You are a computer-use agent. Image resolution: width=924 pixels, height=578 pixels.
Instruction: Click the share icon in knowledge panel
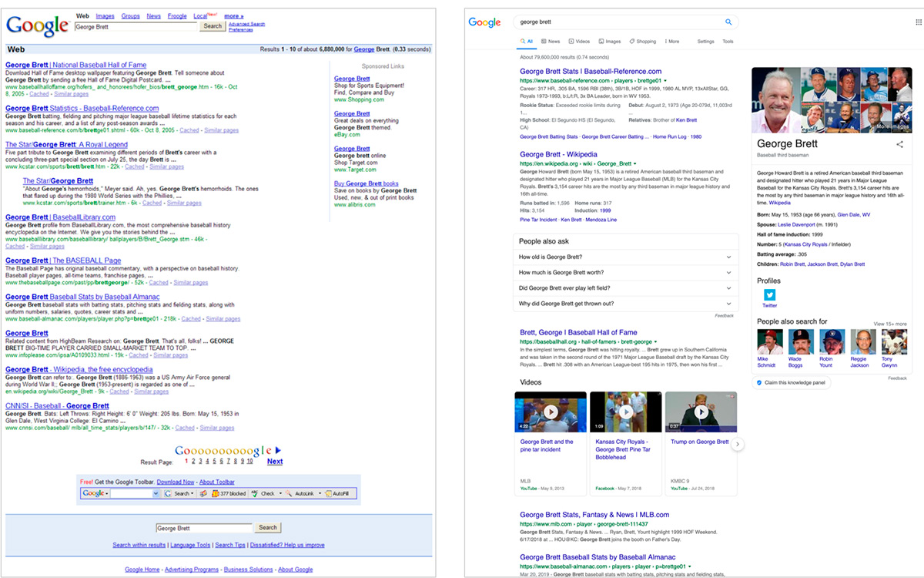click(899, 144)
